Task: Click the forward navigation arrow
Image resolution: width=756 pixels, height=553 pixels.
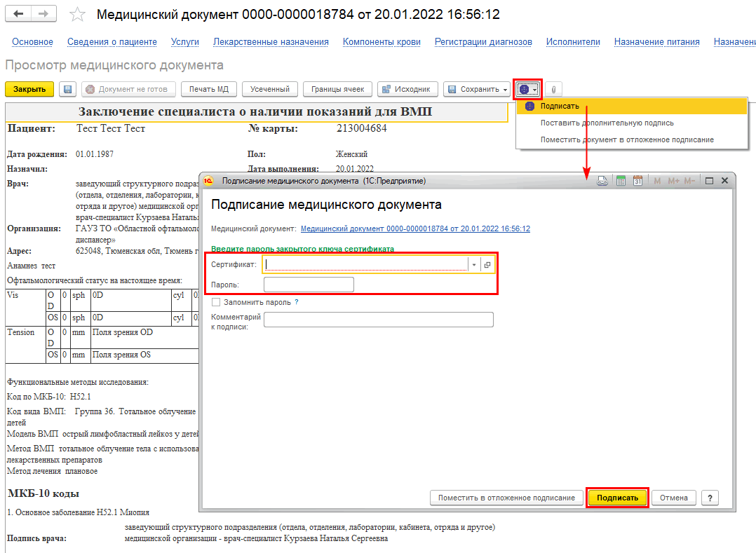Action: (x=44, y=14)
